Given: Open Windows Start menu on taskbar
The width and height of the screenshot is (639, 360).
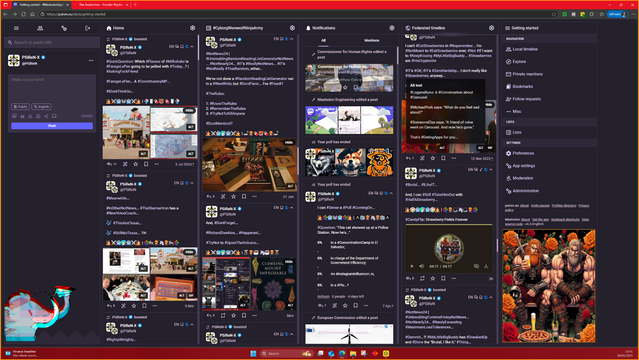Looking at the screenshot, I should pos(253,353).
